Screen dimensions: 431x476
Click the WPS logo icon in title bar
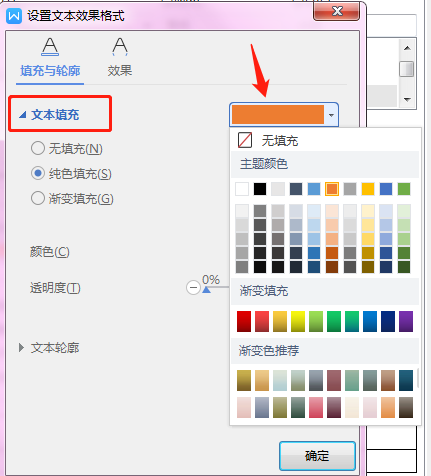coord(14,15)
